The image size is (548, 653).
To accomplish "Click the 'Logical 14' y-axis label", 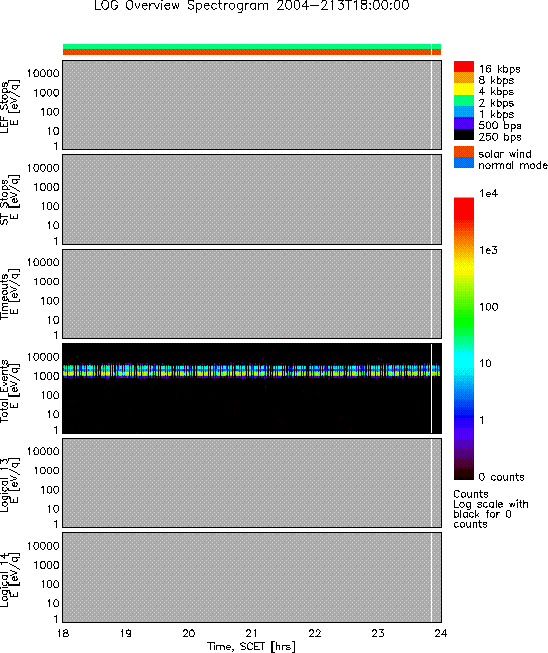I will coord(5,580).
